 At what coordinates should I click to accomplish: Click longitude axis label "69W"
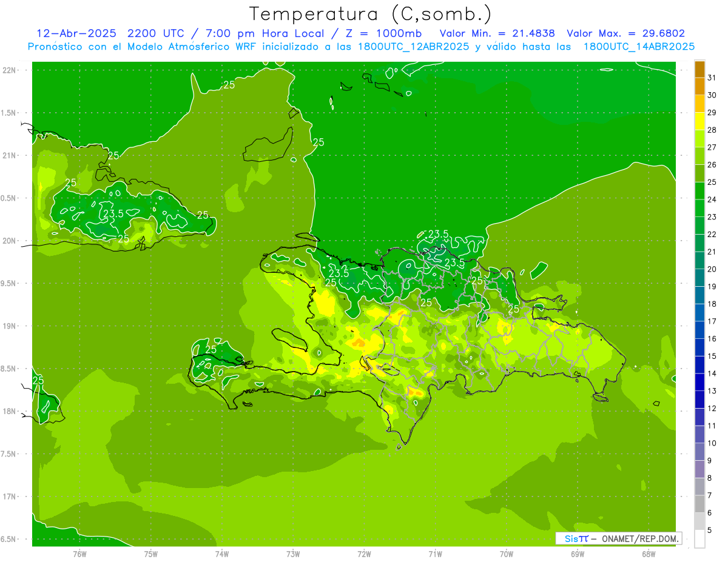click(578, 554)
